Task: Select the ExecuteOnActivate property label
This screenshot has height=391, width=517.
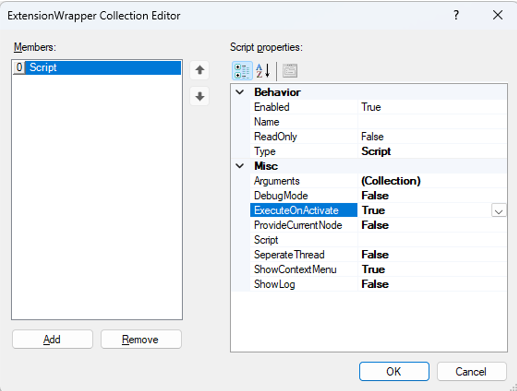Action: click(296, 210)
